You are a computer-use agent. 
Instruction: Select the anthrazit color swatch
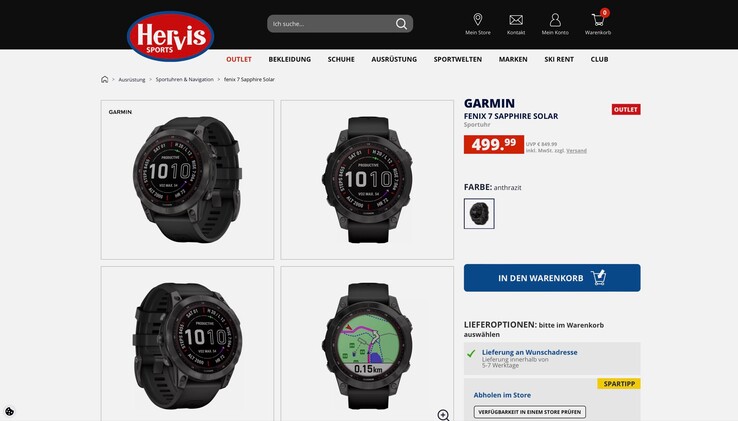[x=479, y=214]
